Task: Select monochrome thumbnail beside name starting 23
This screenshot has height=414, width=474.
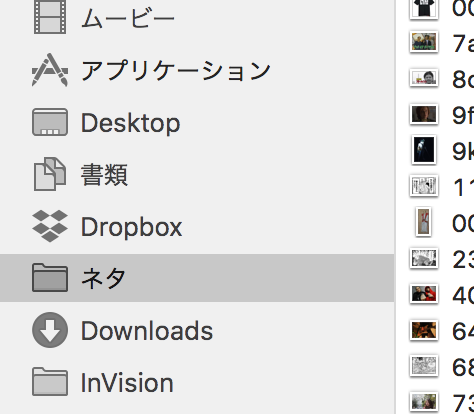Action: click(424, 258)
